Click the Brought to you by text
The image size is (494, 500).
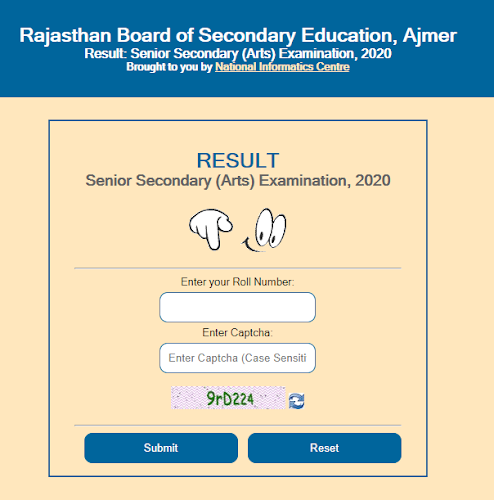[x=169, y=67]
